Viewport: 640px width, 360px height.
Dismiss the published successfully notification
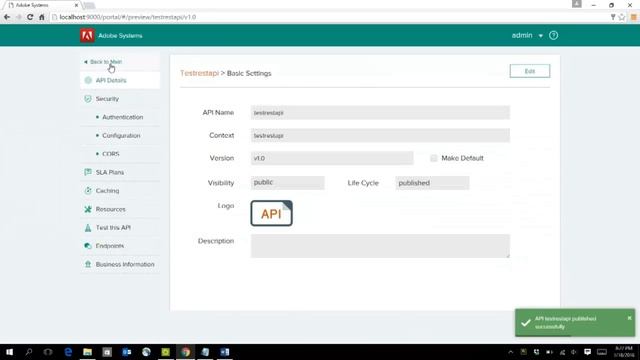[629, 318]
